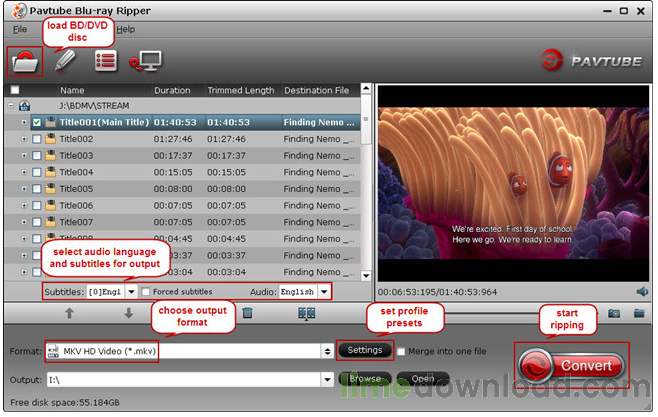Sort by the Duration column header
The width and height of the screenshot is (658, 417).
click(172, 90)
